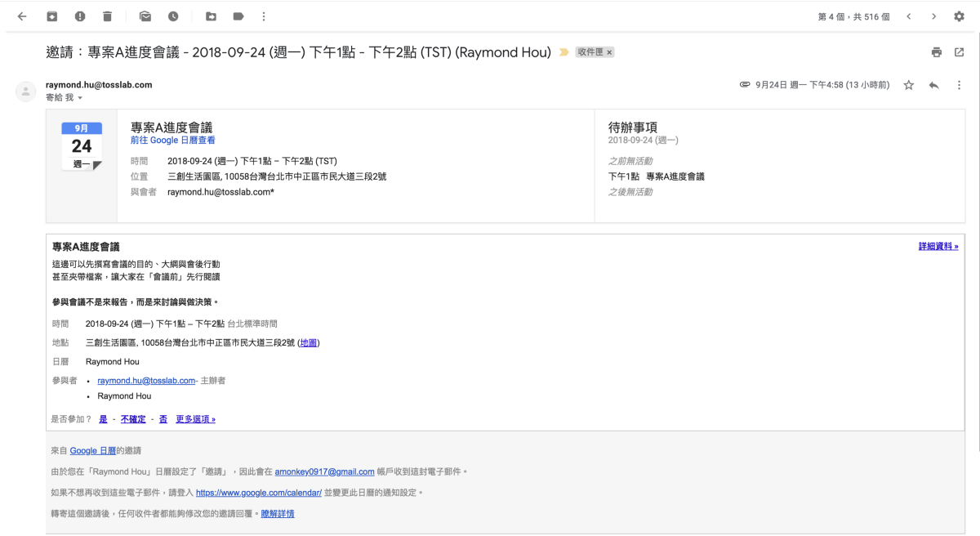Reply using the reply arrow icon
The width and height of the screenshot is (980, 536).
coord(934,85)
